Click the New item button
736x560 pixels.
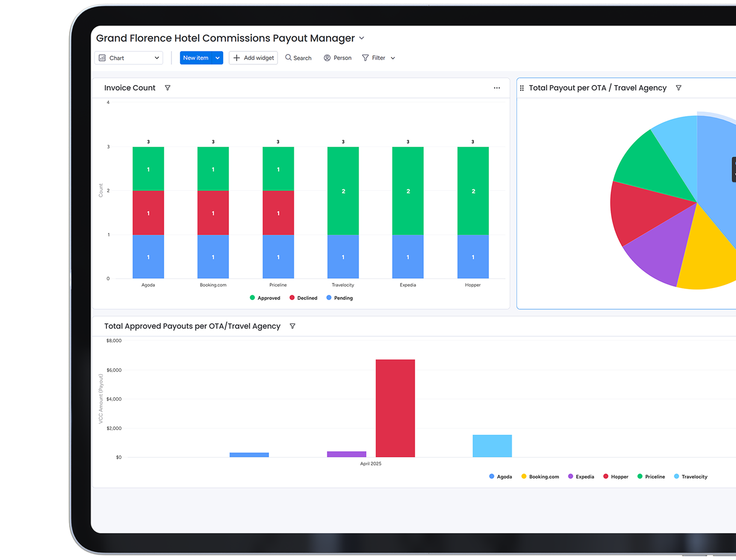[196, 58]
